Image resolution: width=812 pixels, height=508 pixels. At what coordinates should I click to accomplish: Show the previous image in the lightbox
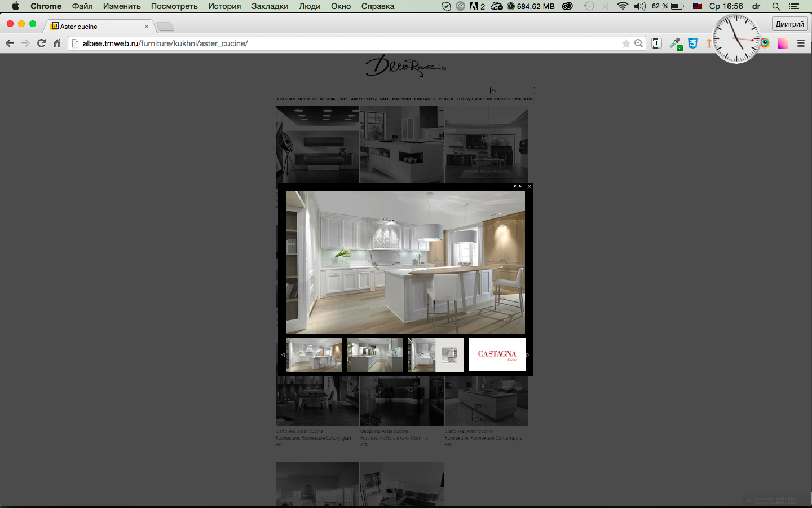click(514, 186)
